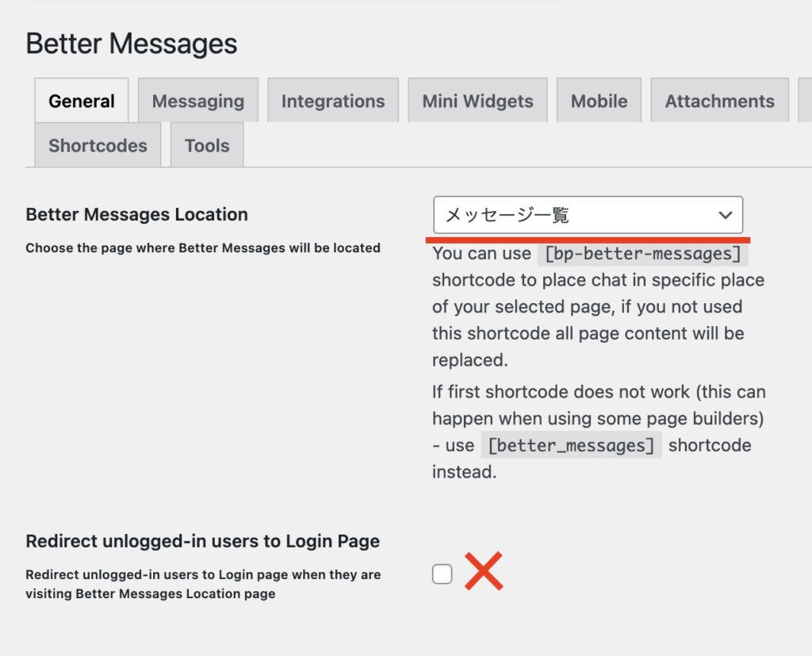The width and height of the screenshot is (812, 656).
Task: Select the Mobile tab
Action: tap(599, 101)
